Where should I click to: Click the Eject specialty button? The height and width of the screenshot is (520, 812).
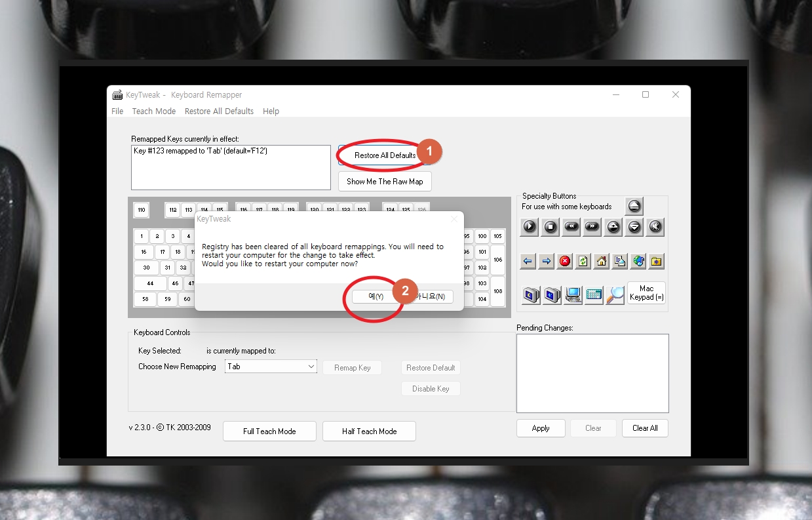pos(634,206)
